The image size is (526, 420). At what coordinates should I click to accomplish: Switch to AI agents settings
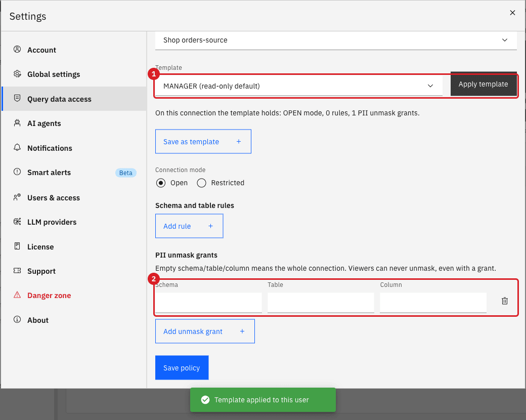click(74, 123)
